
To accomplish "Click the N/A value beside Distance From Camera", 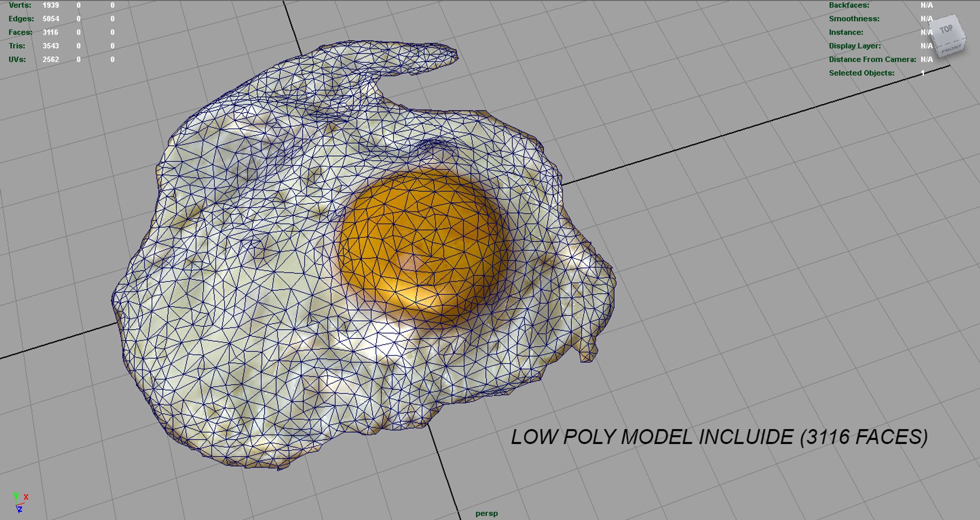I will point(926,60).
